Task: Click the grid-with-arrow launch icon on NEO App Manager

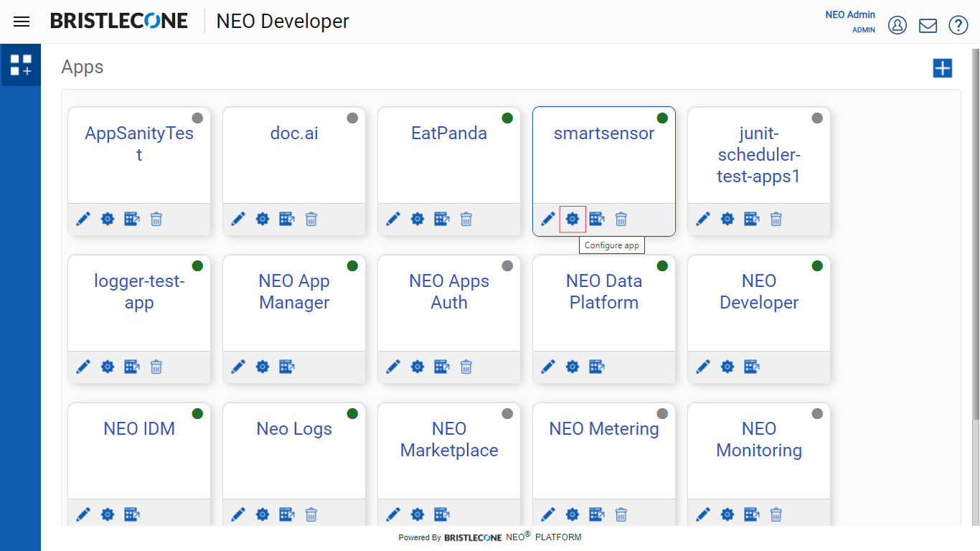Action: point(287,367)
